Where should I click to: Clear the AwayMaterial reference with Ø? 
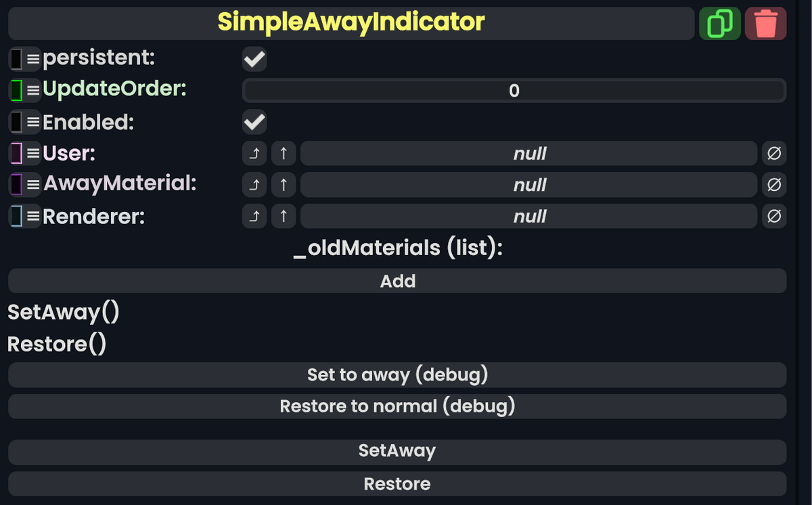point(773,184)
